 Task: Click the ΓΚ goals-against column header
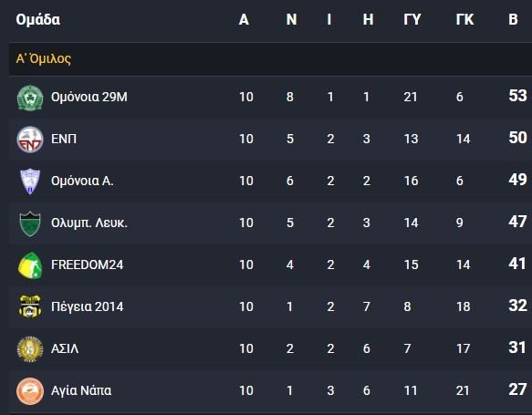[x=464, y=19]
